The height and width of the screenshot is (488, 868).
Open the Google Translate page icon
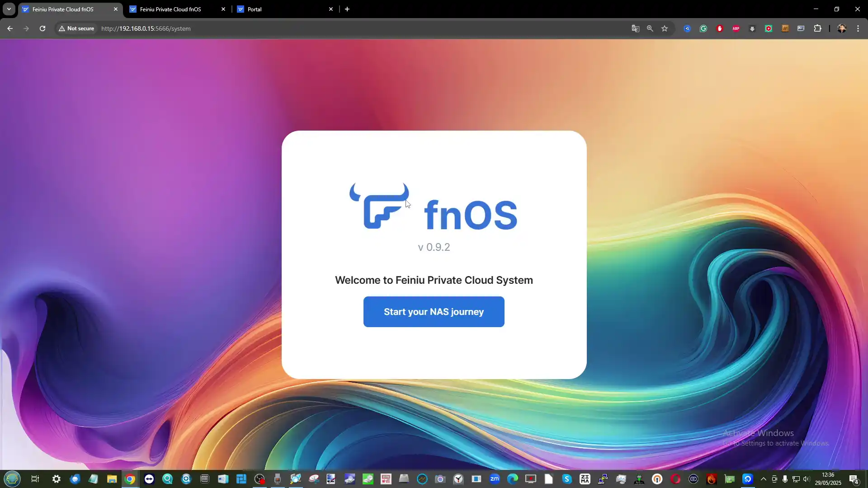(636, 28)
